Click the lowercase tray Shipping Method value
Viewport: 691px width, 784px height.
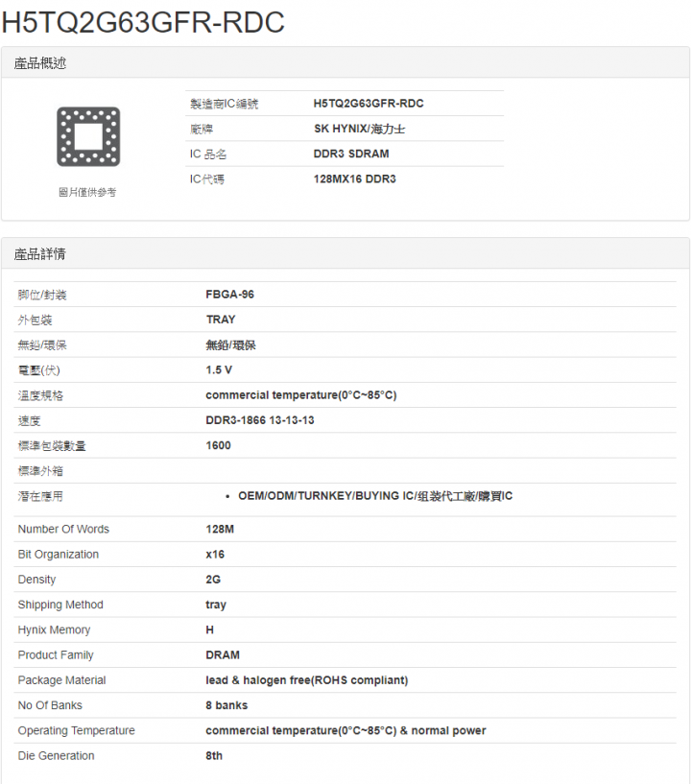[x=216, y=605]
